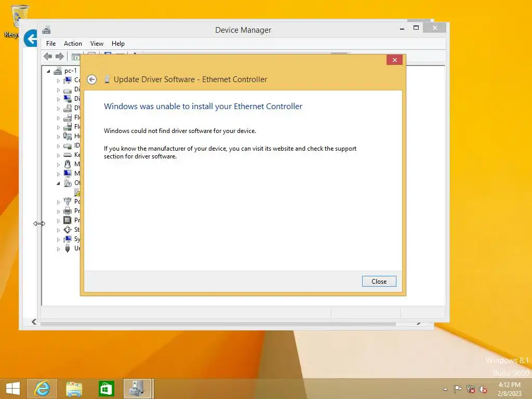
Task: Open the Windows Store taskbar icon
Action: pyautogui.click(x=106, y=389)
